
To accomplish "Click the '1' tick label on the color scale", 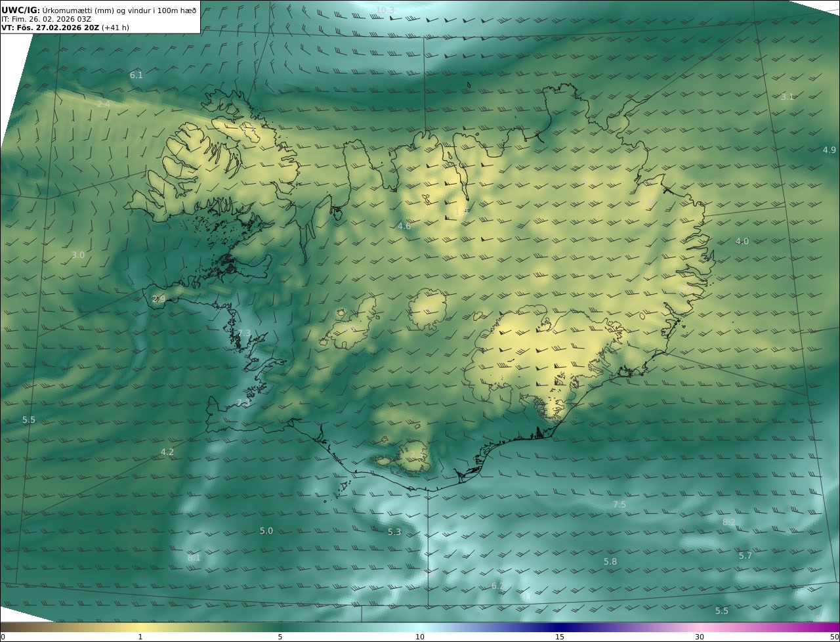I will (x=140, y=637).
